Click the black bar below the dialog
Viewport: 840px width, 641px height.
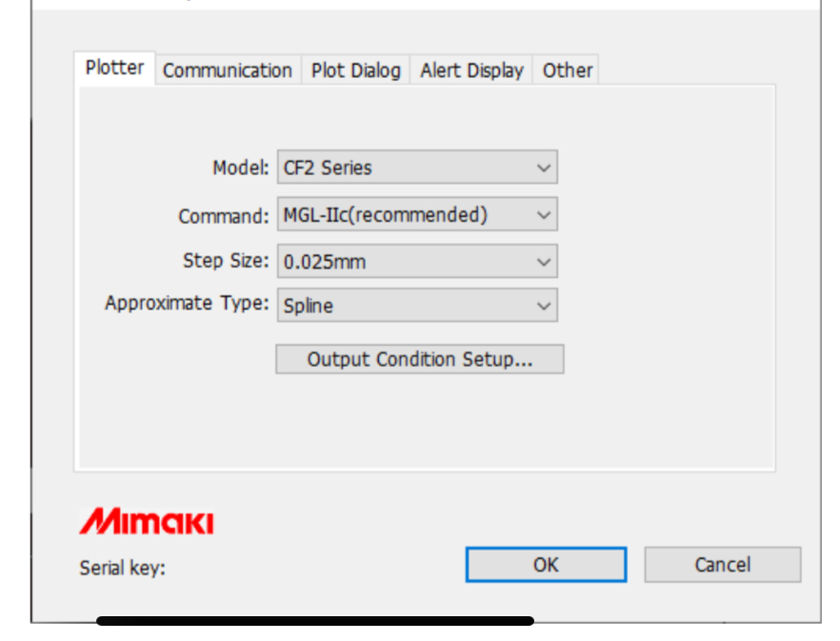click(x=315, y=621)
